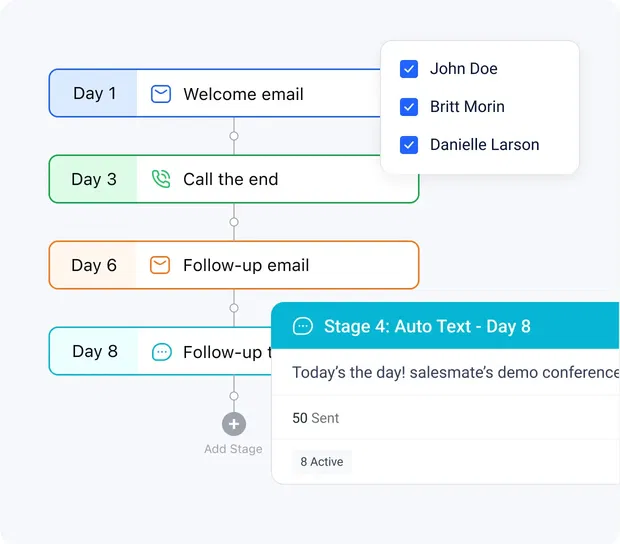Click the Stage 4 Auto Text header
The width and height of the screenshot is (620, 544).
tap(427, 327)
